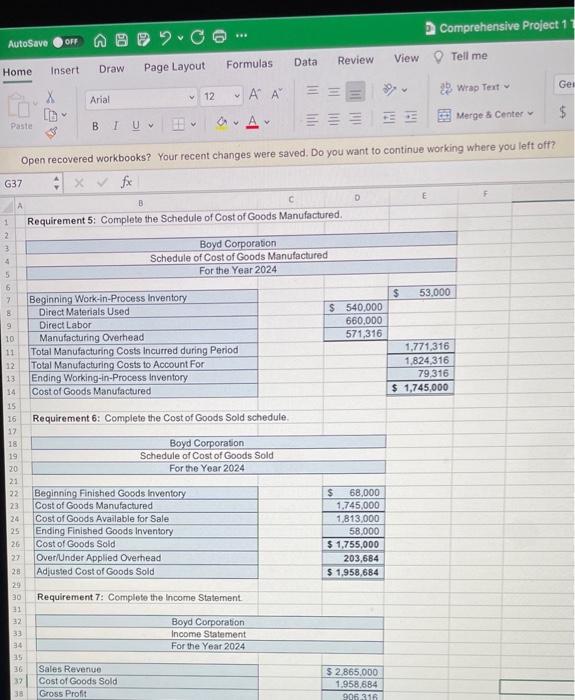Apply the red Font Color
The height and width of the screenshot is (700, 575).
click(252, 121)
